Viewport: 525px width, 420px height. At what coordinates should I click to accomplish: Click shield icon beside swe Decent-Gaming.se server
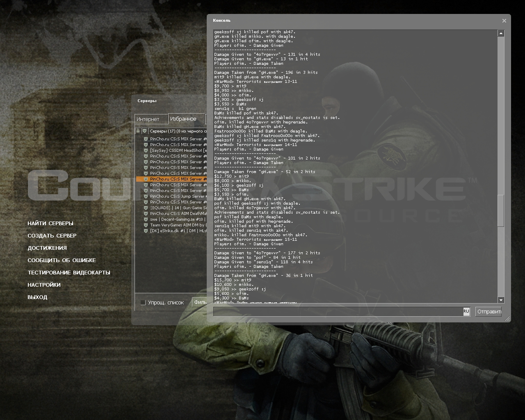pyautogui.click(x=146, y=219)
